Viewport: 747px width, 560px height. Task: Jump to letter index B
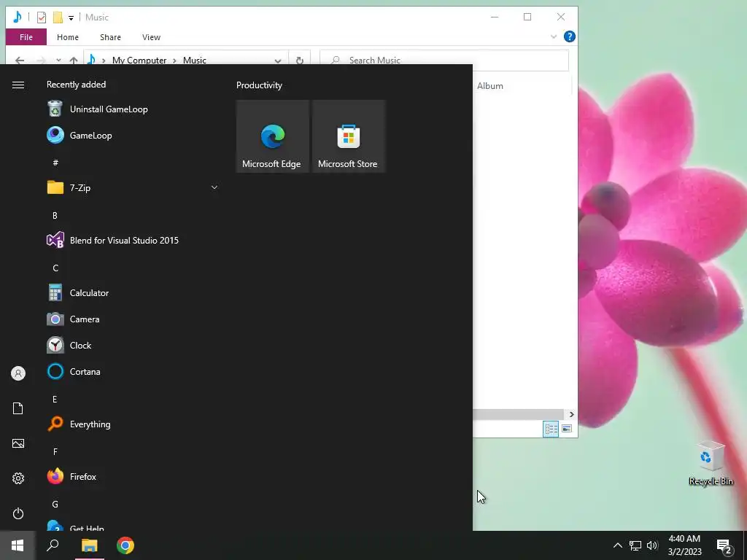(55, 216)
